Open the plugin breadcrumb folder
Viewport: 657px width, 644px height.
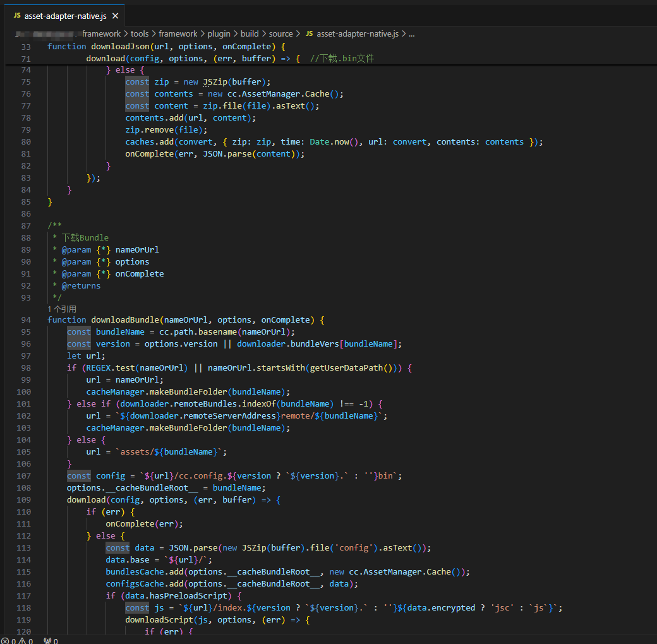[219, 33]
